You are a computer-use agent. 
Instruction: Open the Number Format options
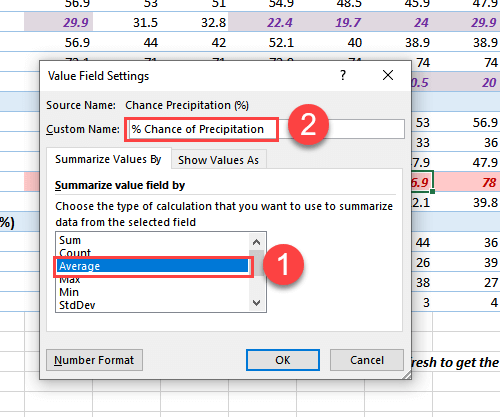[94, 360]
